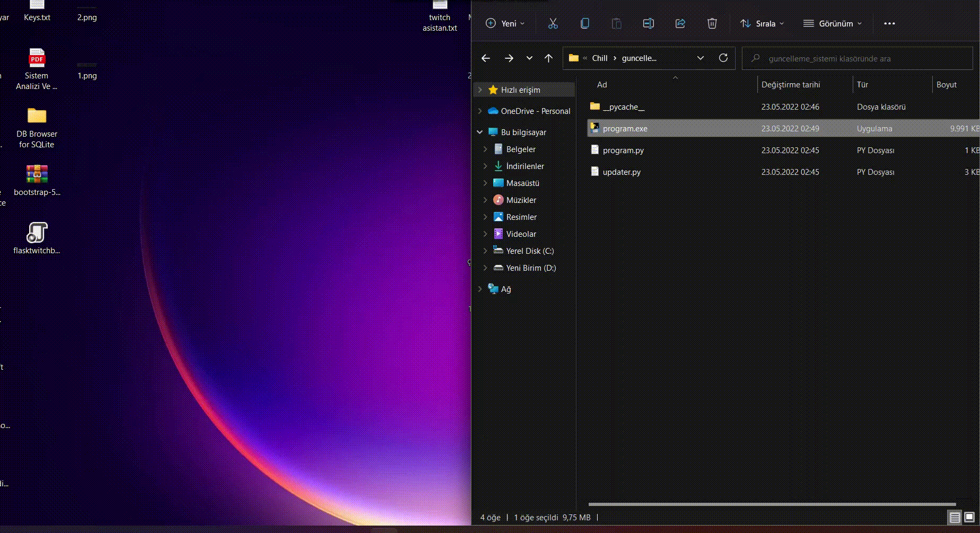Collapse the Bu bilgisayar tree node
Image resolution: width=980 pixels, height=533 pixels.
click(480, 132)
